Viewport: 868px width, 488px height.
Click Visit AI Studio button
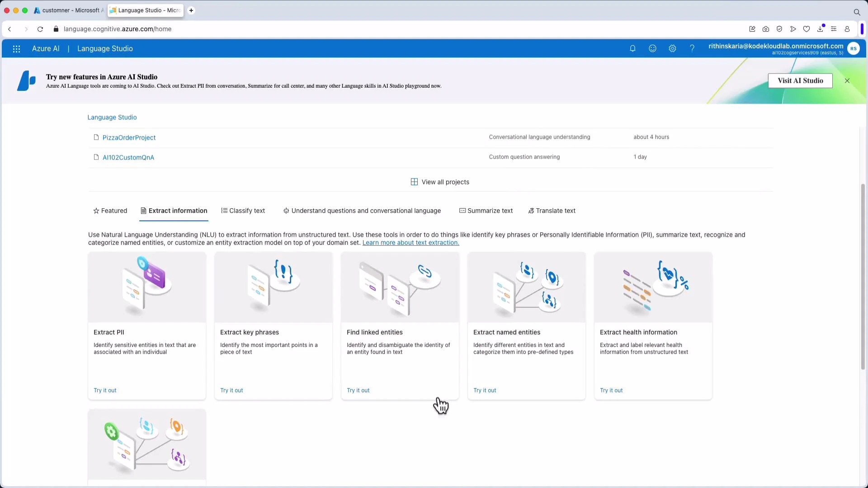(x=800, y=80)
